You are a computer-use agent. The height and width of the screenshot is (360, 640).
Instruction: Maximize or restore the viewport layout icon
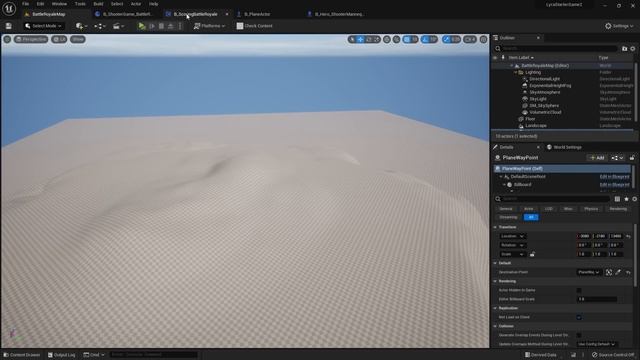pyautogui.click(x=483, y=39)
